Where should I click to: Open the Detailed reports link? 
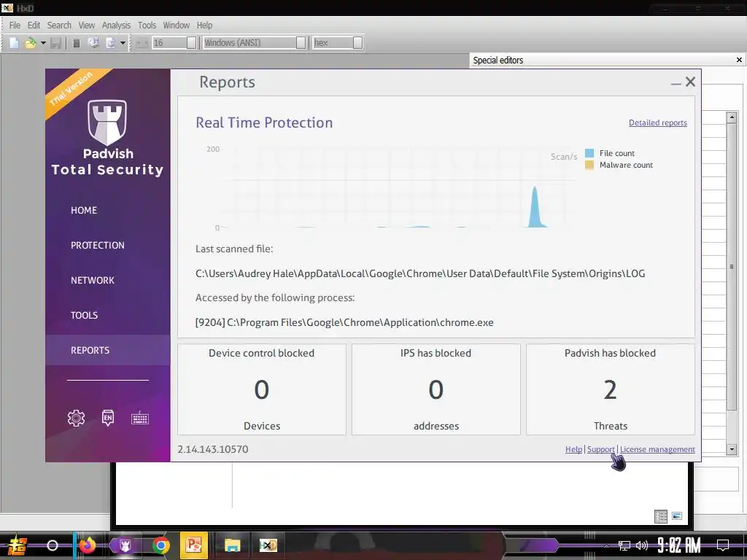(658, 122)
